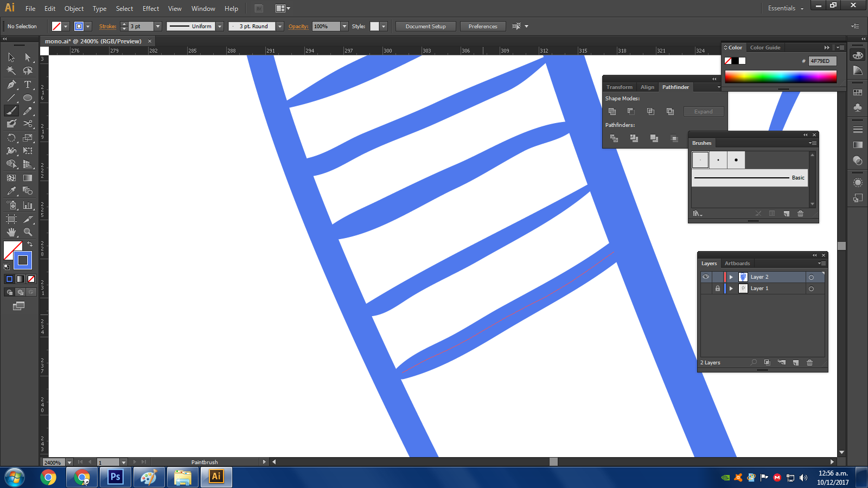Screen dimensions: 868x488
Task: Expand Layer 1 contents triangle
Action: click(731, 288)
